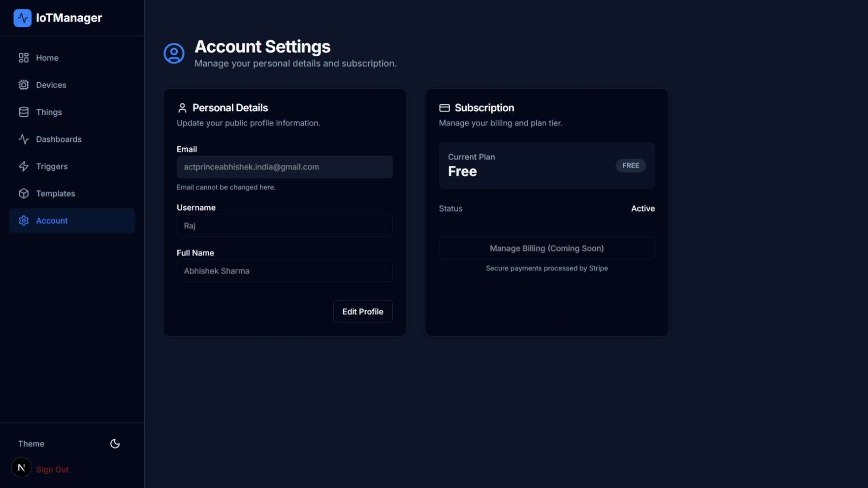
Task: Click the Account Settings avatar icon
Action: (x=174, y=53)
